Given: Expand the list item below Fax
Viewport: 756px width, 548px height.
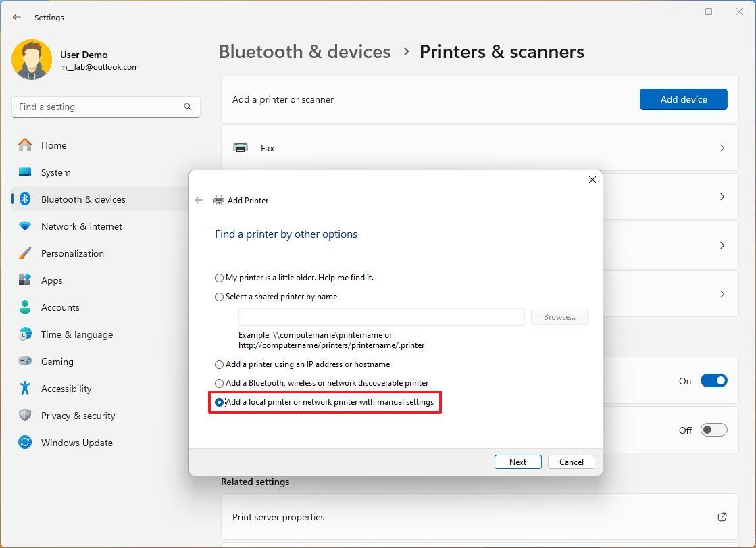Looking at the screenshot, I should coord(722,196).
